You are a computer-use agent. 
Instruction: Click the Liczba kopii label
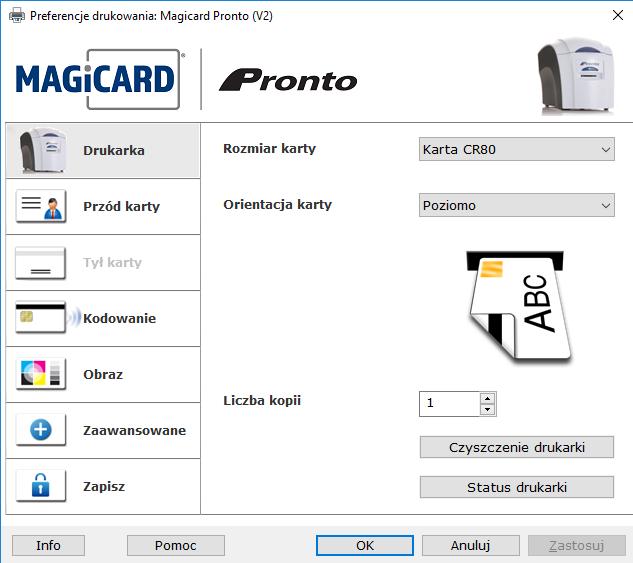coord(262,400)
